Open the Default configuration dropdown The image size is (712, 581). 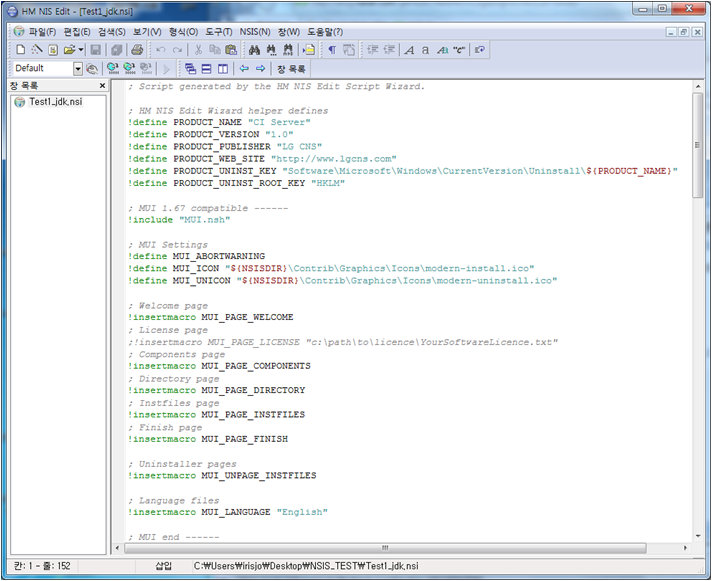77,68
